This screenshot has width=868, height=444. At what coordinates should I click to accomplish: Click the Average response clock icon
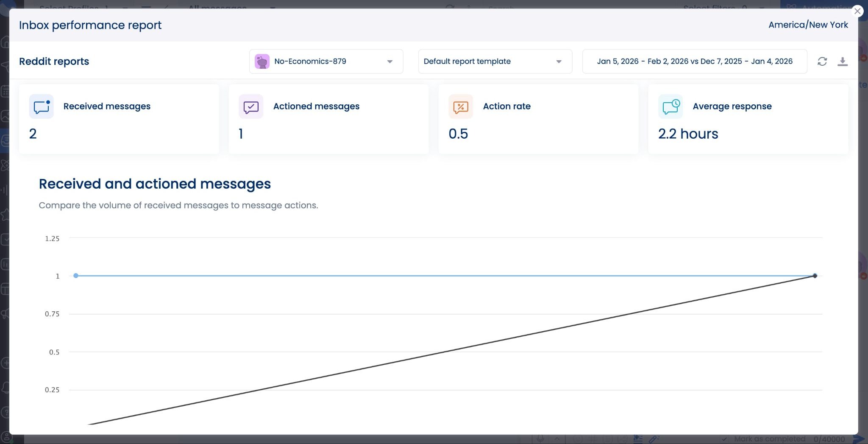point(670,106)
